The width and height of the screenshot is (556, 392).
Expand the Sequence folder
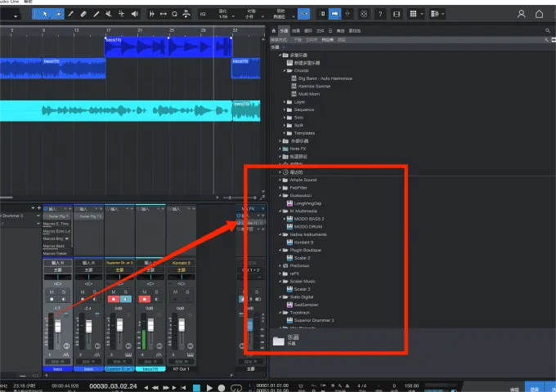(285, 109)
